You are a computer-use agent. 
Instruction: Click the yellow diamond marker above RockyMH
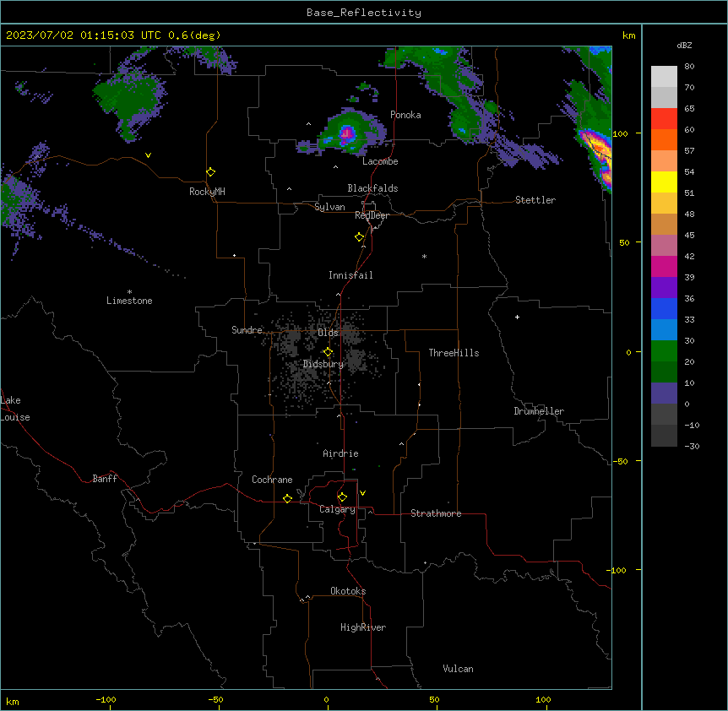point(210,172)
